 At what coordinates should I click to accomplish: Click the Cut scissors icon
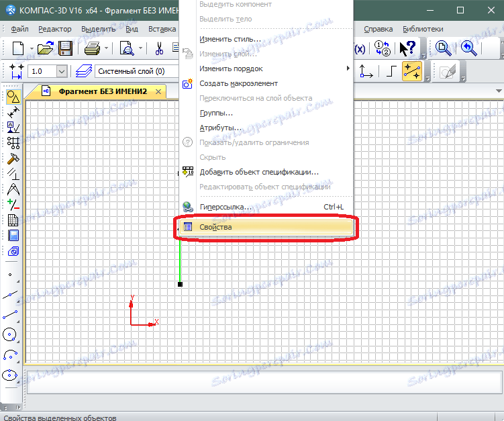tap(159, 48)
